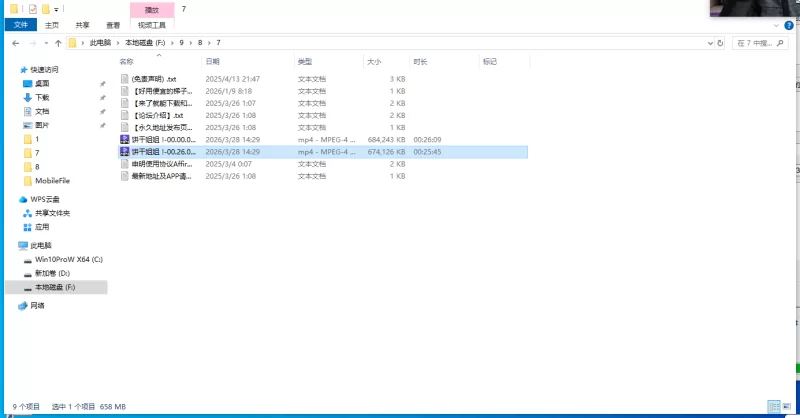Screen dimensions: 800x418
Task: Switch to the 查看 ribbon tab
Action: tap(113, 25)
